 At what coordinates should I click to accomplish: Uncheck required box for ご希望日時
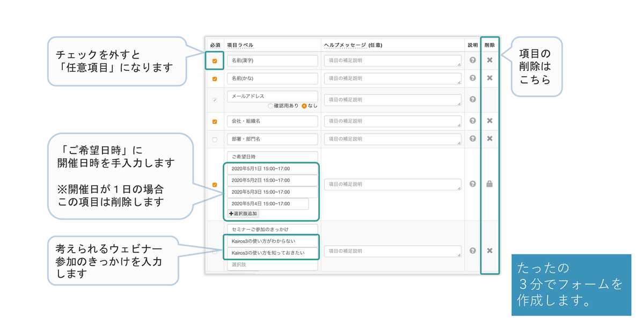[x=215, y=185]
